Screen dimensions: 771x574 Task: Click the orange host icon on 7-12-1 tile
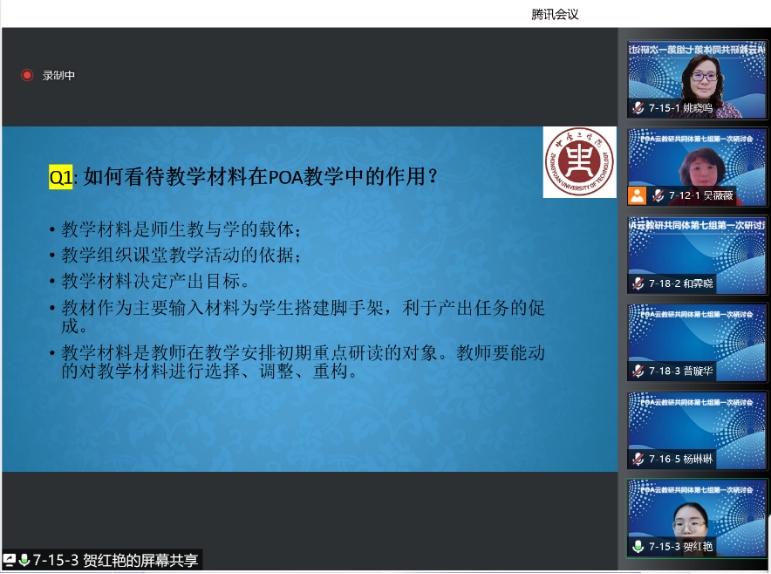636,195
